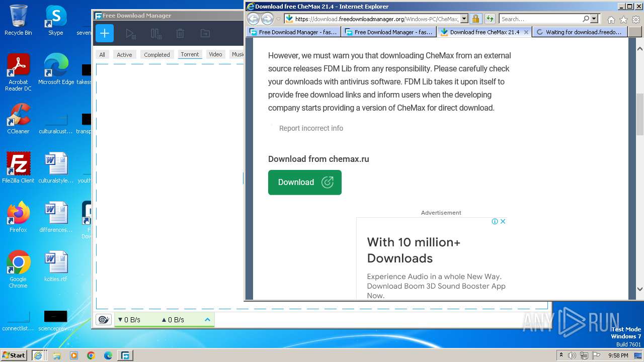This screenshot has width=644, height=362.
Task: Click the Firefox desktop icon
Action: [x=18, y=217]
